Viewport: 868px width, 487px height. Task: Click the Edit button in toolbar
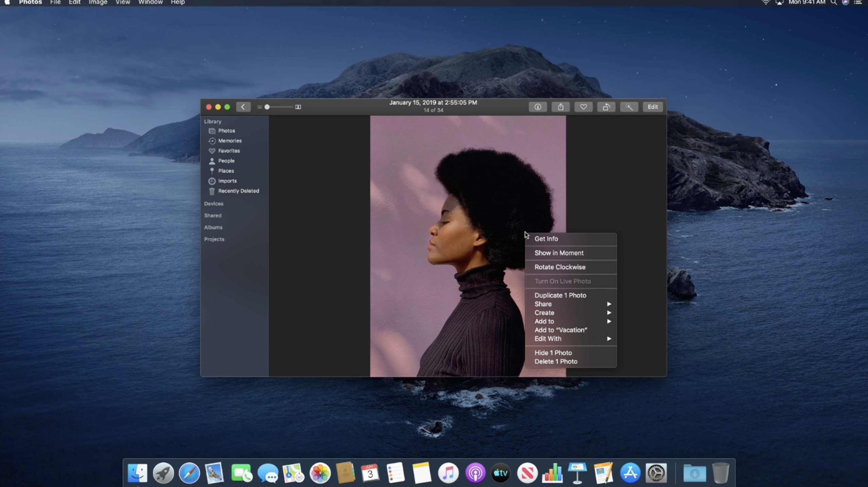tap(652, 107)
